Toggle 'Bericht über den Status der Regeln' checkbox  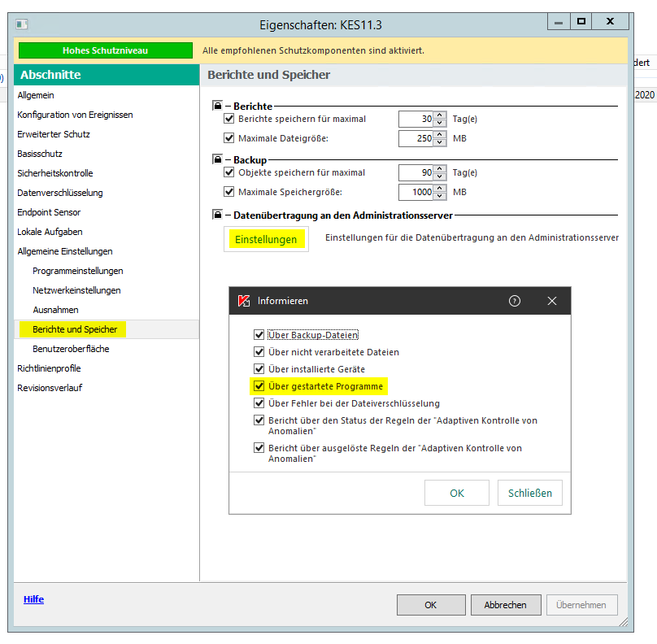[x=259, y=420]
